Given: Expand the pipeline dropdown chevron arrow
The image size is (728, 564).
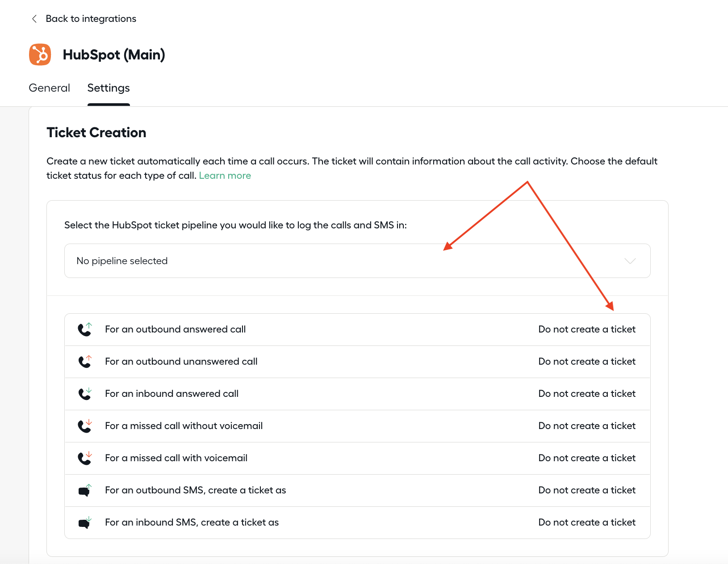Looking at the screenshot, I should click(x=630, y=261).
